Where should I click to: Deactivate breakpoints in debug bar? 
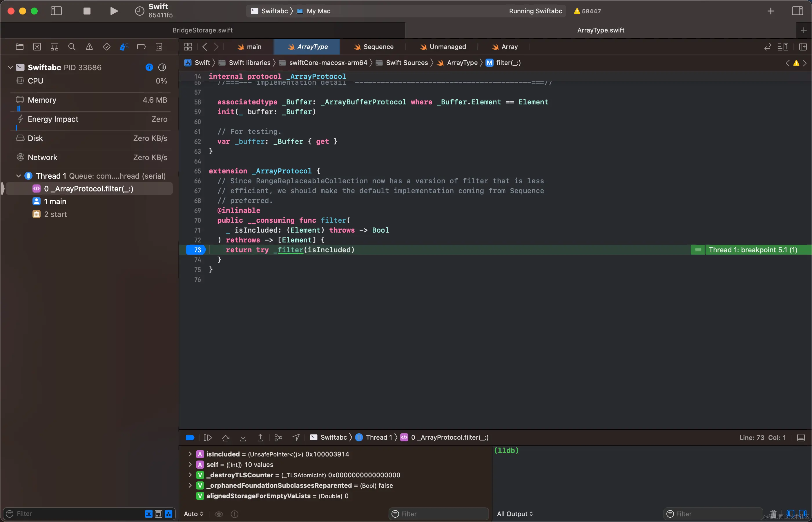pyautogui.click(x=190, y=438)
